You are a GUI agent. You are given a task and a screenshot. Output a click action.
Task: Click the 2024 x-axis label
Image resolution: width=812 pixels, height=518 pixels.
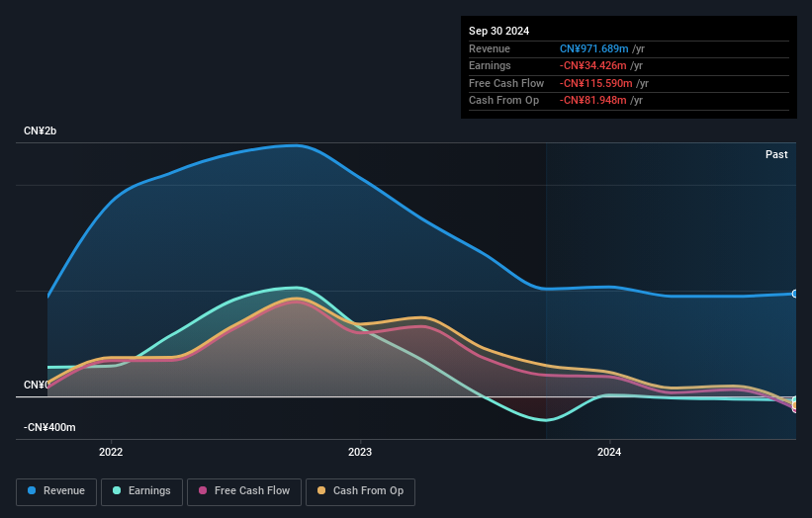click(609, 453)
